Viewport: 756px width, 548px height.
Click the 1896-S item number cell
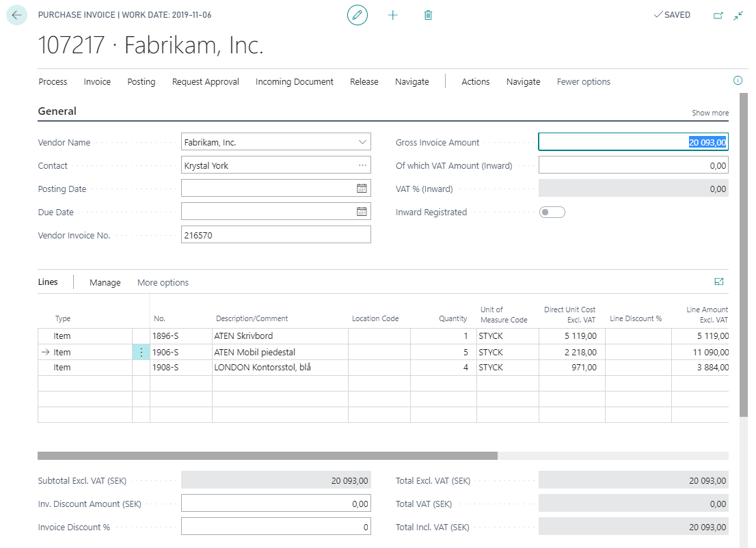click(181, 336)
